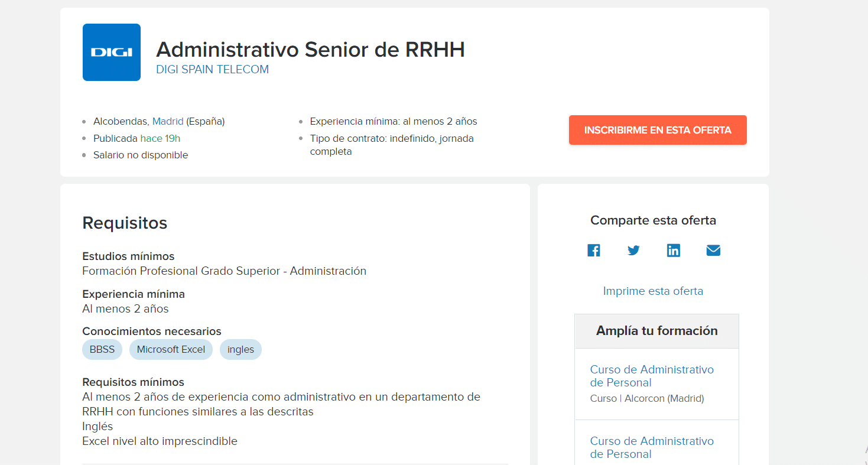The image size is (868, 465).
Task: Share the offer on LinkedIn
Action: [674, 250]
